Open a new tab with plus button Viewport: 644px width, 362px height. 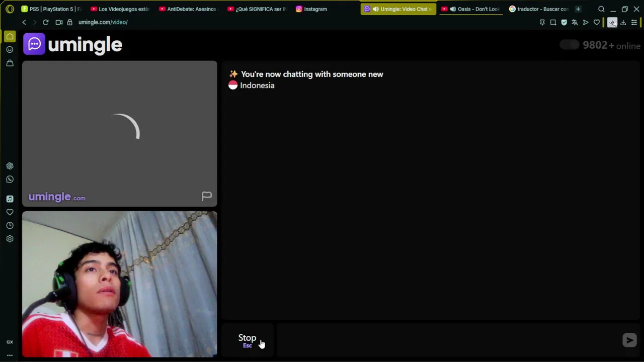[x=578, y=9]
